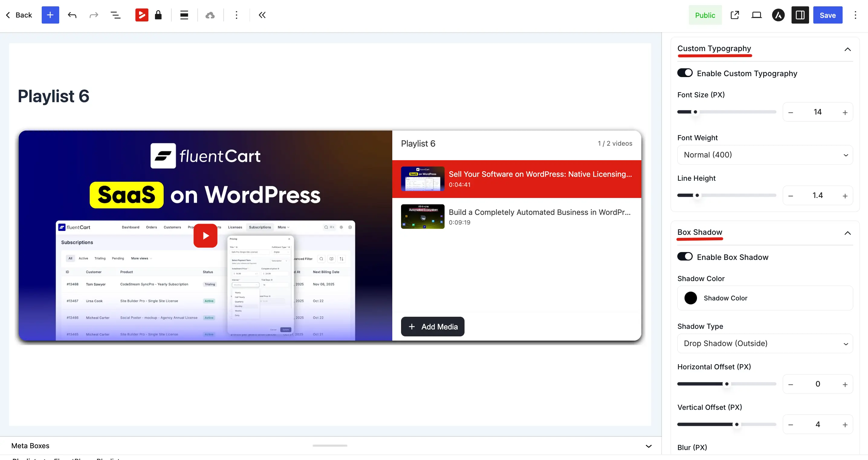Open the device preview laptop icon
Image resolution: width=868 pixels, height=460 pixels.
757,15
